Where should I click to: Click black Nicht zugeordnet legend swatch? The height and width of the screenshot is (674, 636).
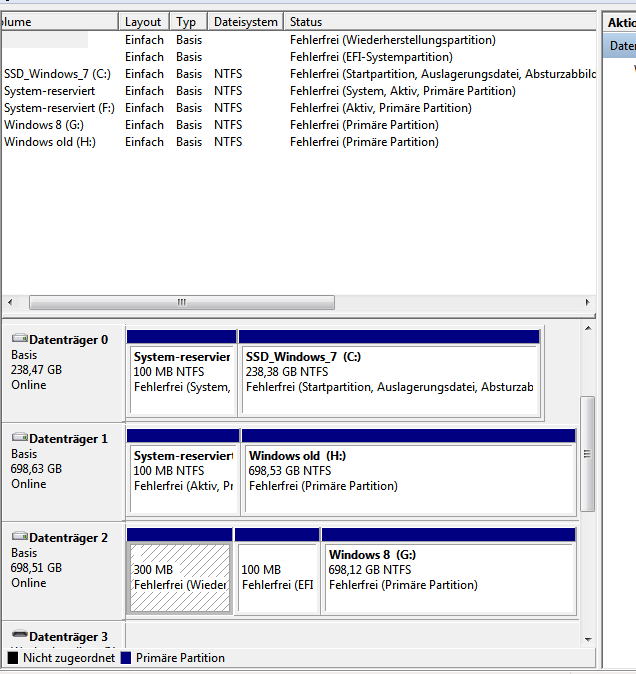[x=13, y=658]
